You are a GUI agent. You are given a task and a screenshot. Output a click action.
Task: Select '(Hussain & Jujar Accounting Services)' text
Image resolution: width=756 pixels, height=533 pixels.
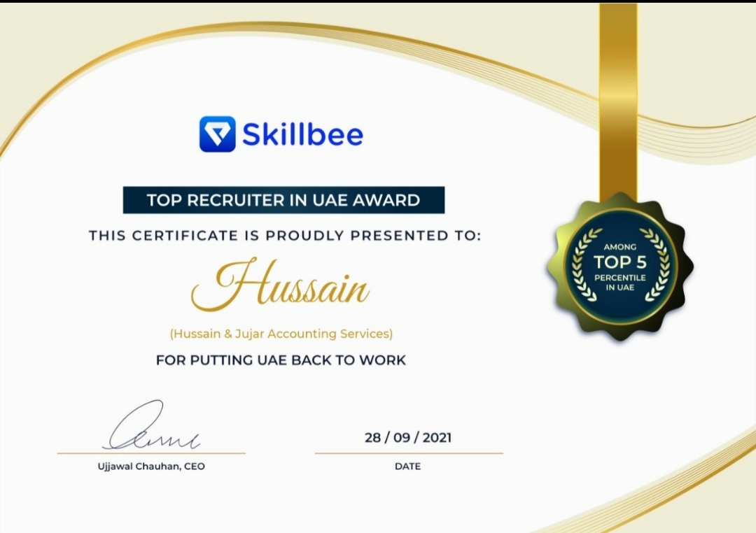[281, 334]
